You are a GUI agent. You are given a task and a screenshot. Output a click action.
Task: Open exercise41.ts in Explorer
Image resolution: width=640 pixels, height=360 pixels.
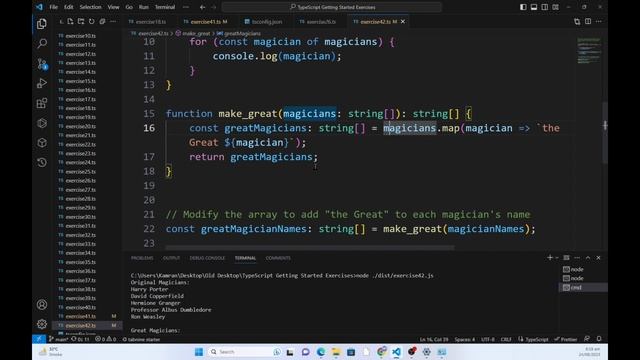81,316
